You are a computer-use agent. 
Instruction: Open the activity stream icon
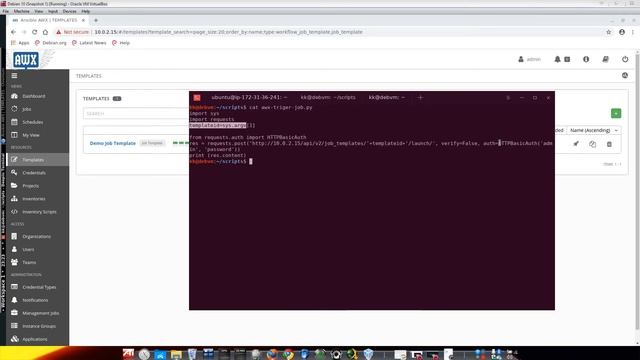(x=625, y=76)
